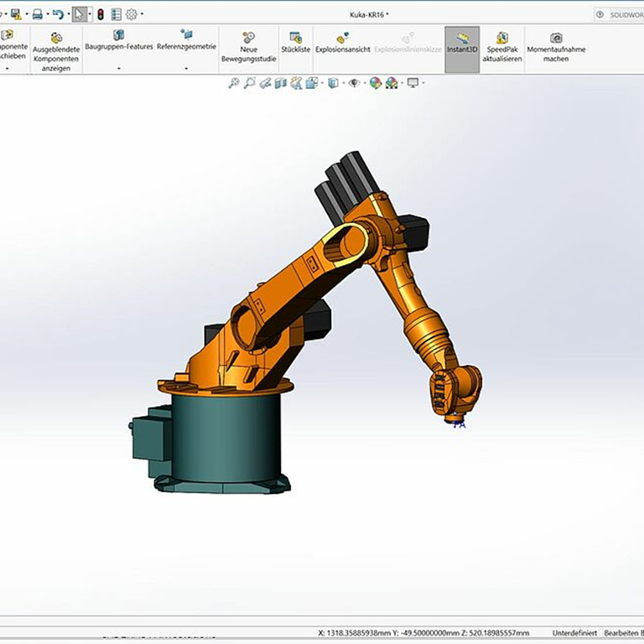Click the Referenzgeometrie icon
644x644 pixels.
pyautogui.click(x=186, y=34)
